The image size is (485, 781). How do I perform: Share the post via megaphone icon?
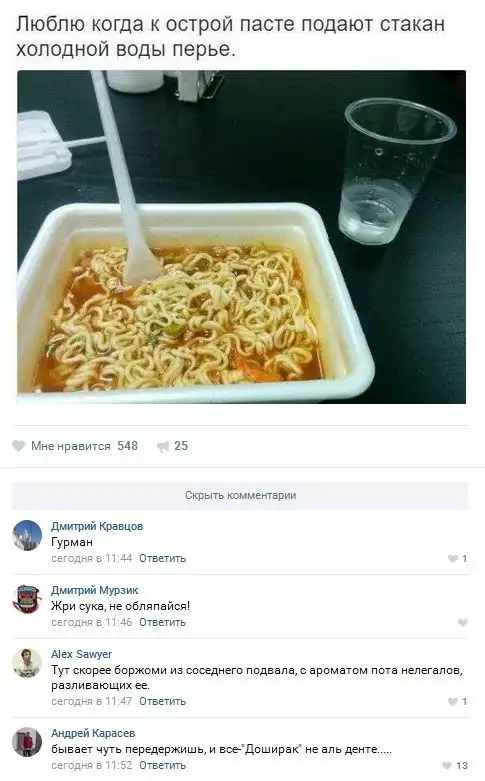(x=163, y=446)
